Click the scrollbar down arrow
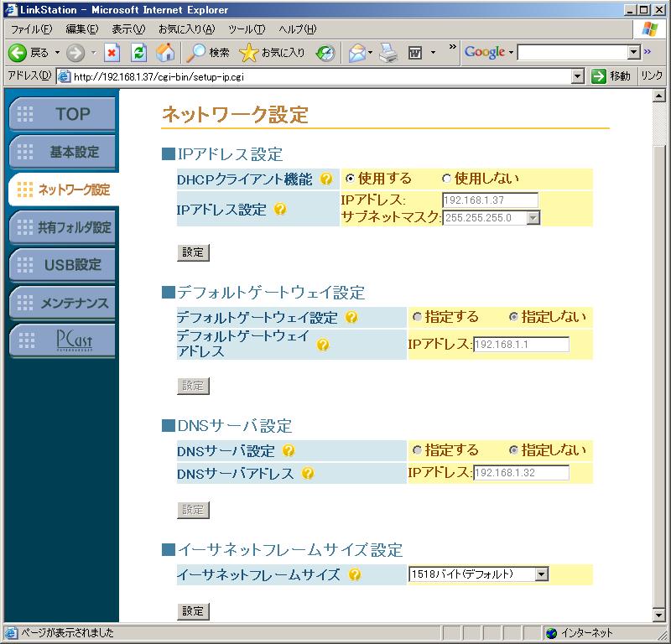This screenshot has width=671, height=644. [x=659, y=615]
